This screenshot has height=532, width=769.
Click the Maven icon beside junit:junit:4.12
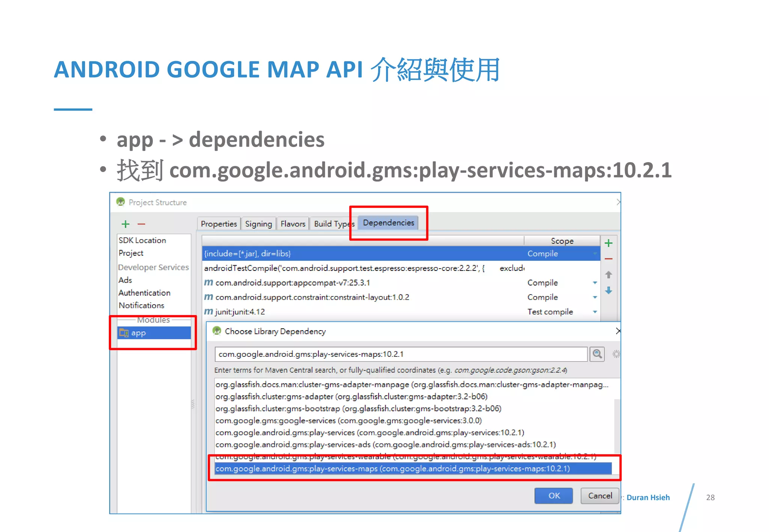(208, 311)
